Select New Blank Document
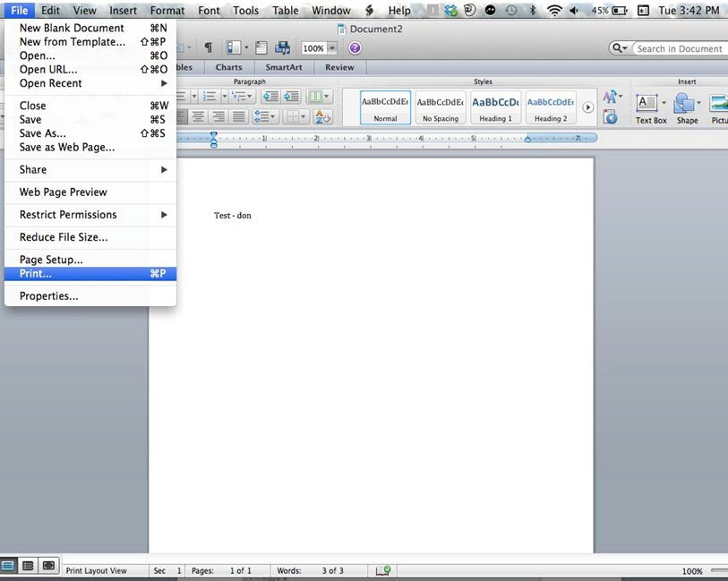 pos(90,28)
